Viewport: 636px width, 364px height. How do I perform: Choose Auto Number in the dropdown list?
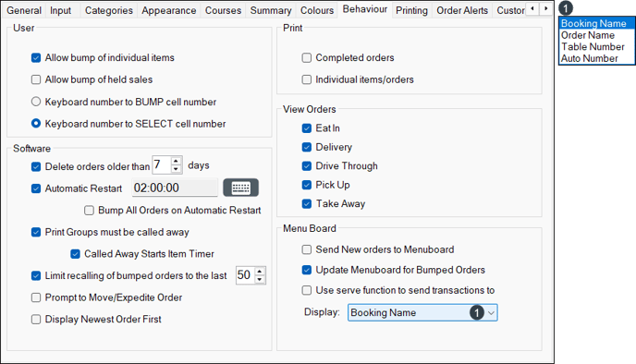pos(596,58)
